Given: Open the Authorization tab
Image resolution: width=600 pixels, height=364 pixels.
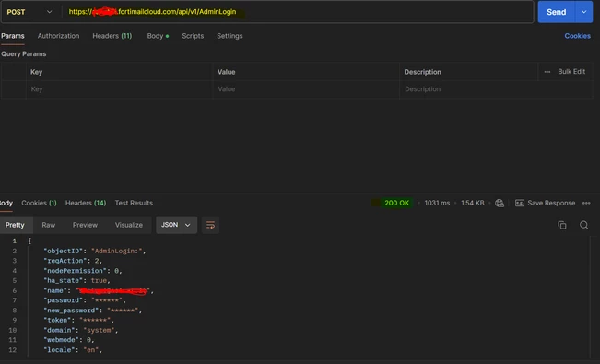Looking at the screenshot, I should click(59, 36).
